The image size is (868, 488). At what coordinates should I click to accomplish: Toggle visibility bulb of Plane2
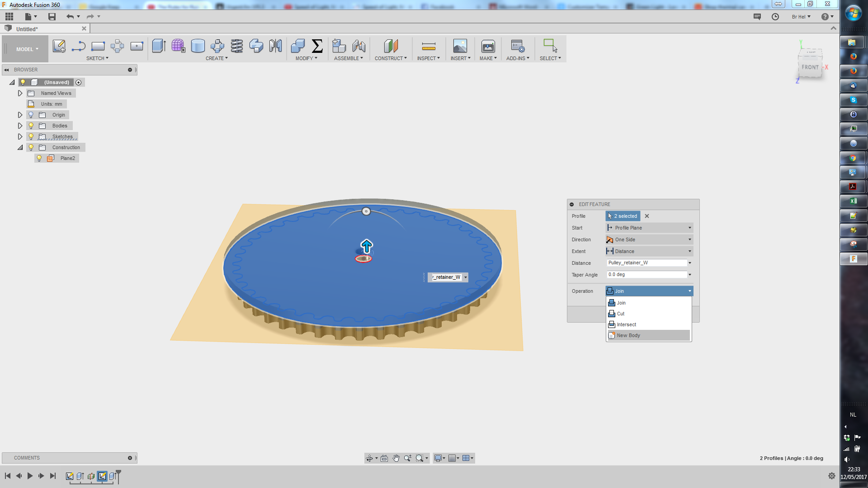coord(39,158)
